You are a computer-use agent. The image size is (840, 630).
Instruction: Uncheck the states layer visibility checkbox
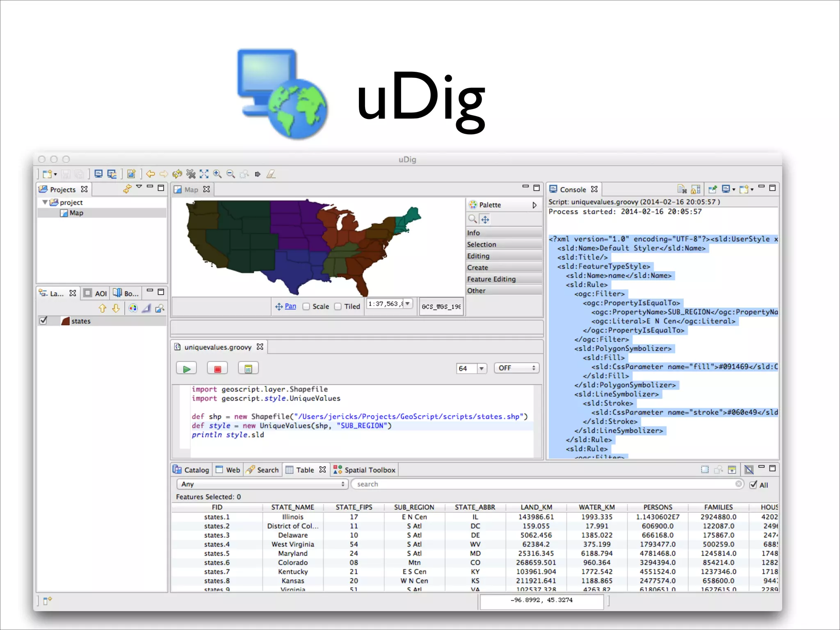(x=43, y=320)
